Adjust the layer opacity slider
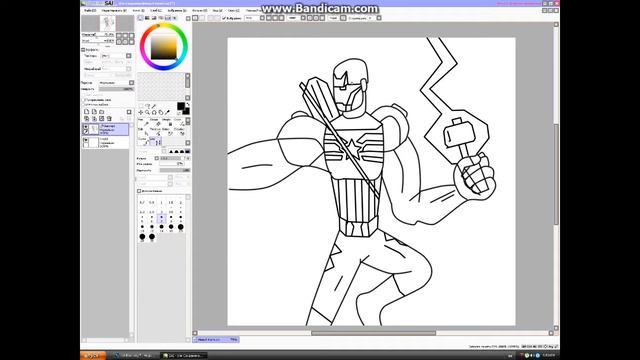 [116, 89]
